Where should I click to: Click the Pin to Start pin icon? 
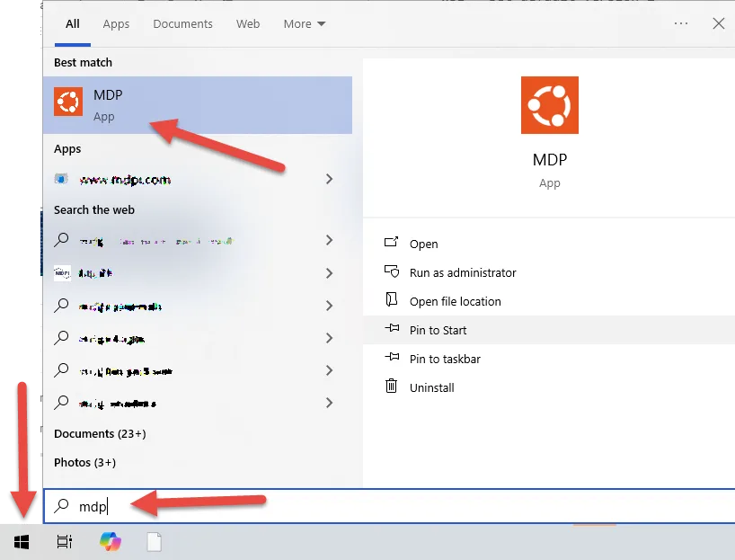pos(392,328)
